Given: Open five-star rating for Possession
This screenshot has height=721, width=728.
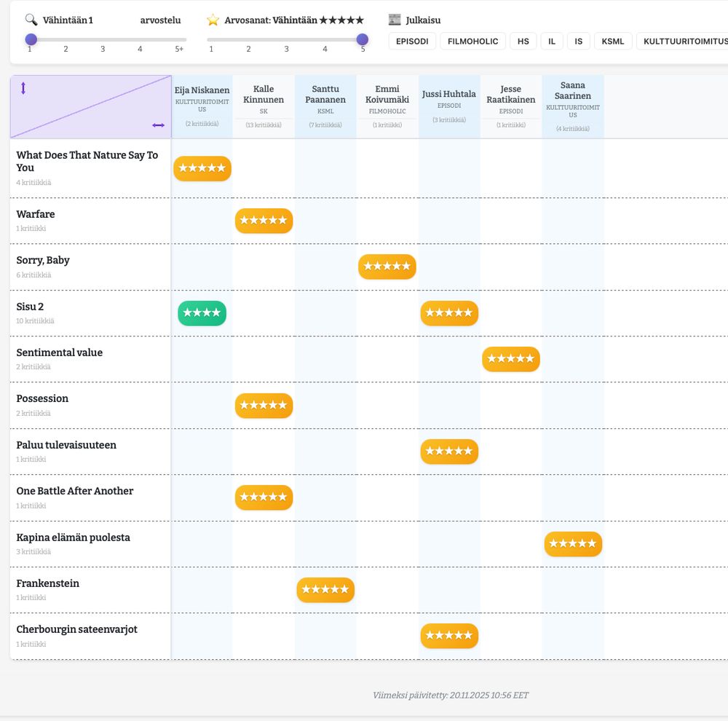Looking at the screenshot, I should tap(264, 406).
